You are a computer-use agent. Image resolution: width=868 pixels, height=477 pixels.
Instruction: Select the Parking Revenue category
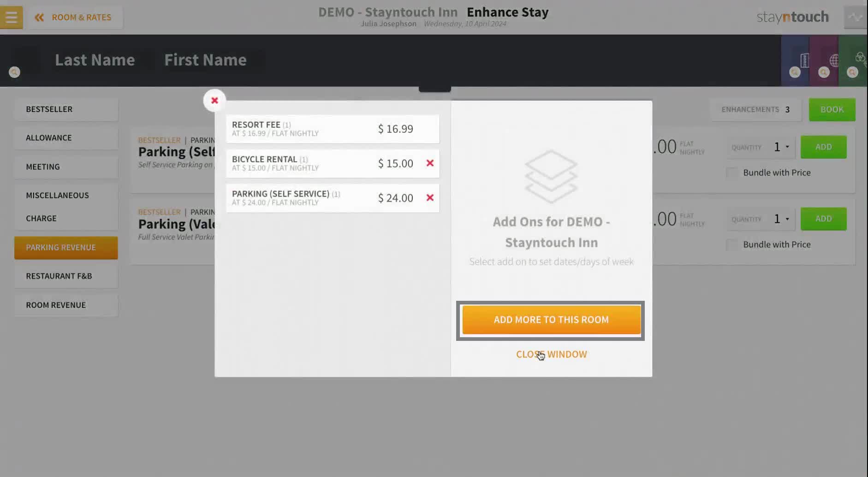(x=66, y=248)
